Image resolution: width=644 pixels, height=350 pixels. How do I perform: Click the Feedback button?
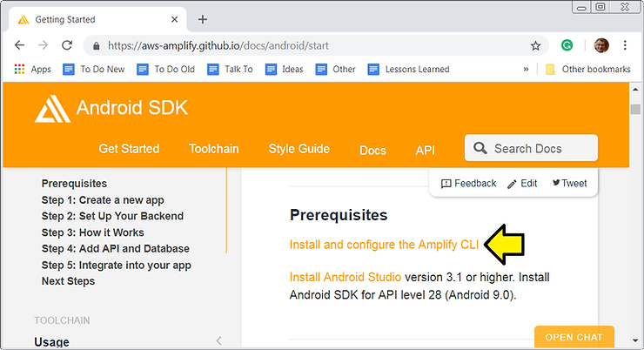(x=468, y=184)
